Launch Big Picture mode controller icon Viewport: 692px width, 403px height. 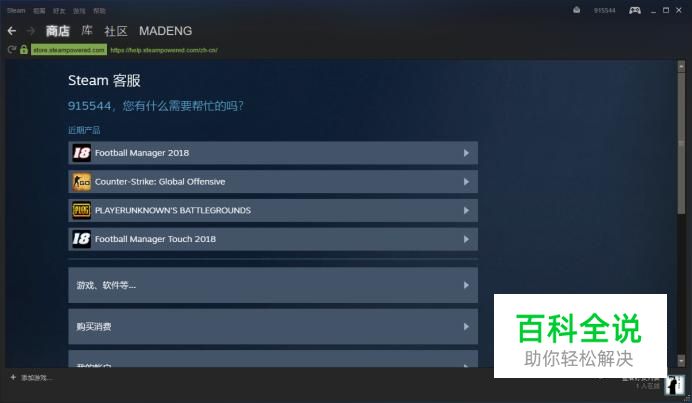(635, 10)
